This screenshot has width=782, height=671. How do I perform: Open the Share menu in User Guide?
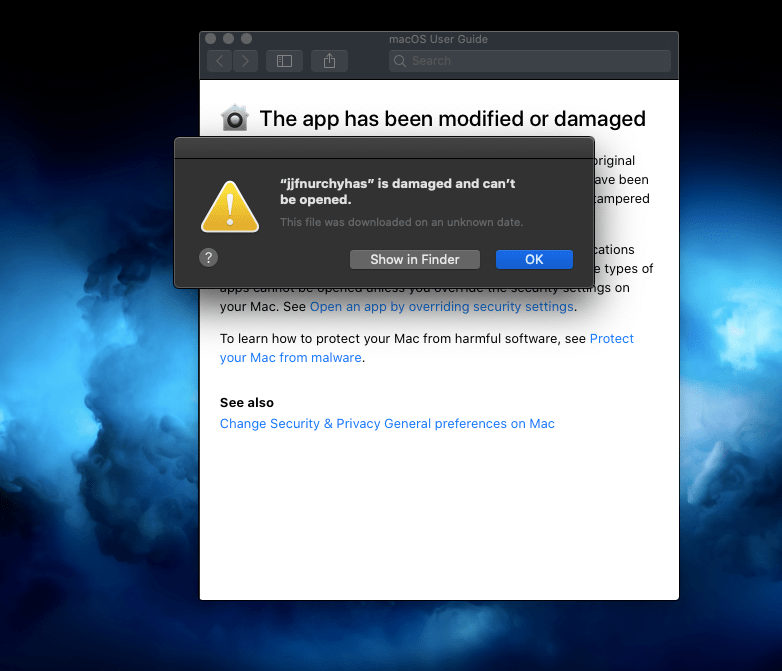click(x=329, y=61)
